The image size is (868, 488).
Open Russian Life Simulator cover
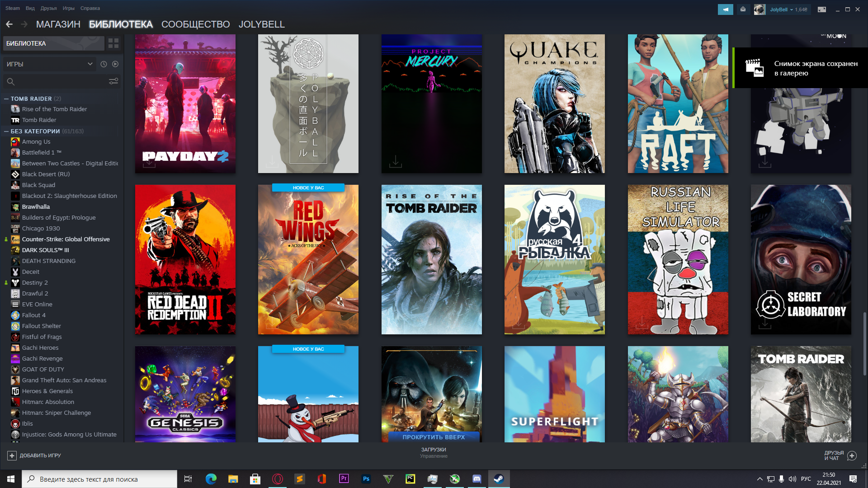(678, 259)
